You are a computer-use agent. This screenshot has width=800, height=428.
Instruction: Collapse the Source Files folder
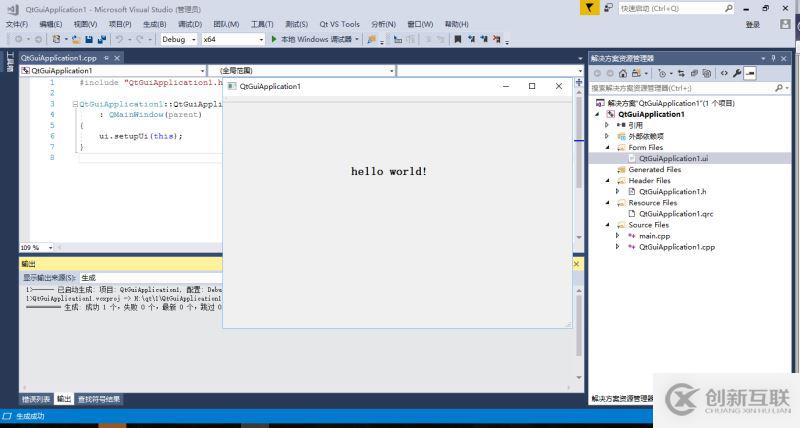607,225
